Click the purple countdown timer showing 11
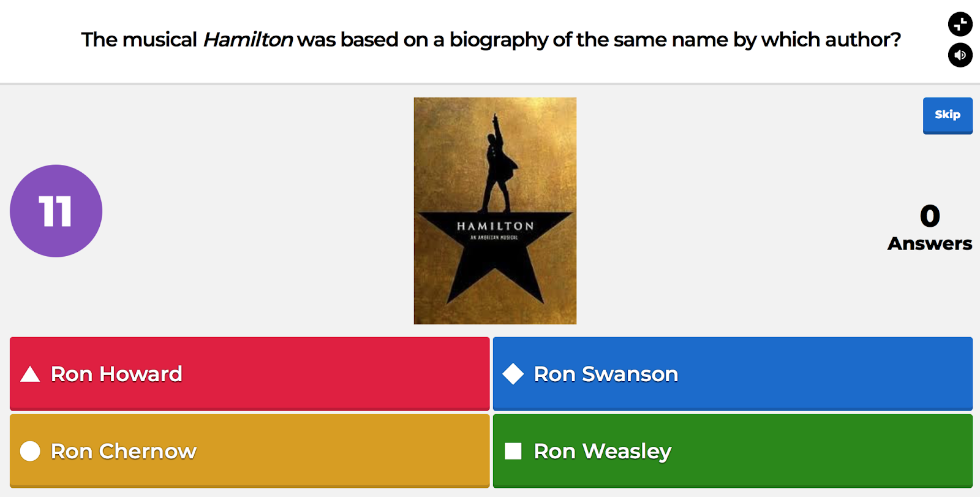 click(x=56, y=211)
